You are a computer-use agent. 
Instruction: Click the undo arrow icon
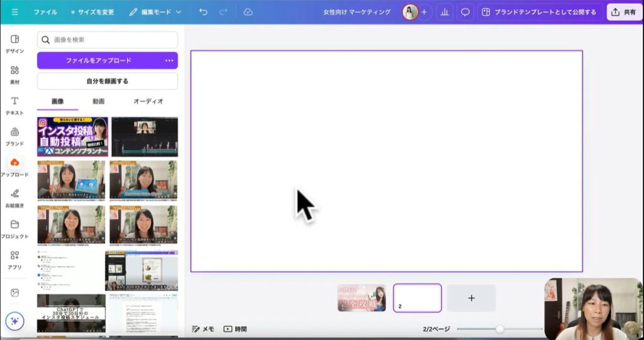point(203,12)
